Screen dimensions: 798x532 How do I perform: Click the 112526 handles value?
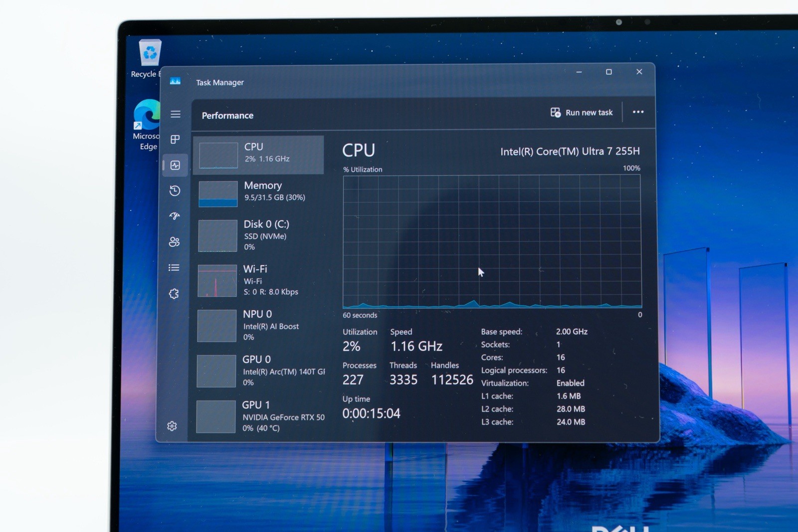[452, 380]
